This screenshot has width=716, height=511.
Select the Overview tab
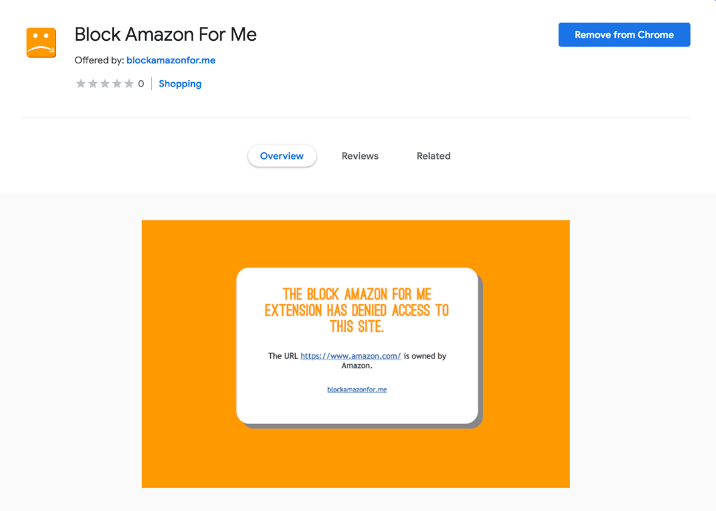pos(282,156)
